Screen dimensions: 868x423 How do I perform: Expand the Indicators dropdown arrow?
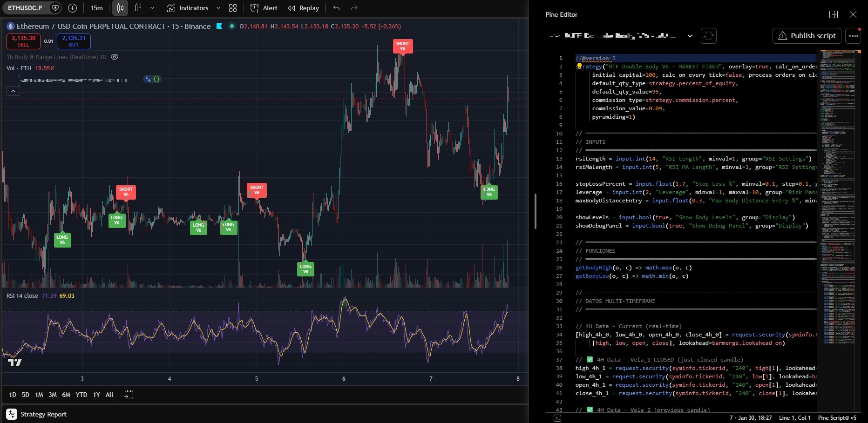(217, 8)
